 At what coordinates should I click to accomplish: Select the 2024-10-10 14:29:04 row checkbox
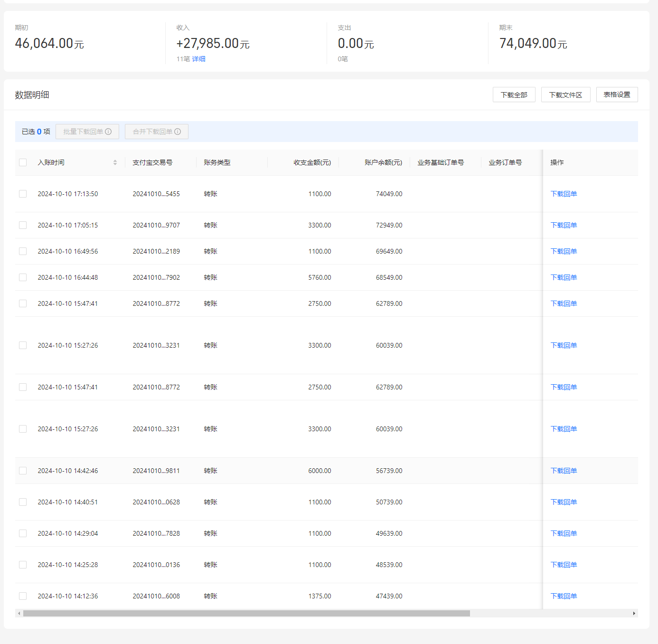tap(23, 533)
